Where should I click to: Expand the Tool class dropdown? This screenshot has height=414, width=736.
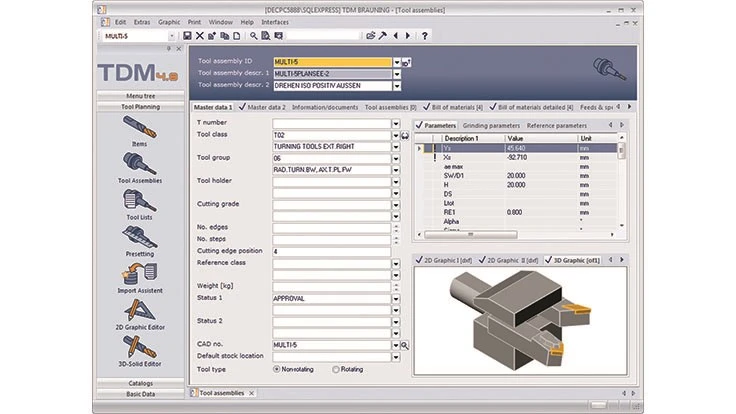pos(396,134)
